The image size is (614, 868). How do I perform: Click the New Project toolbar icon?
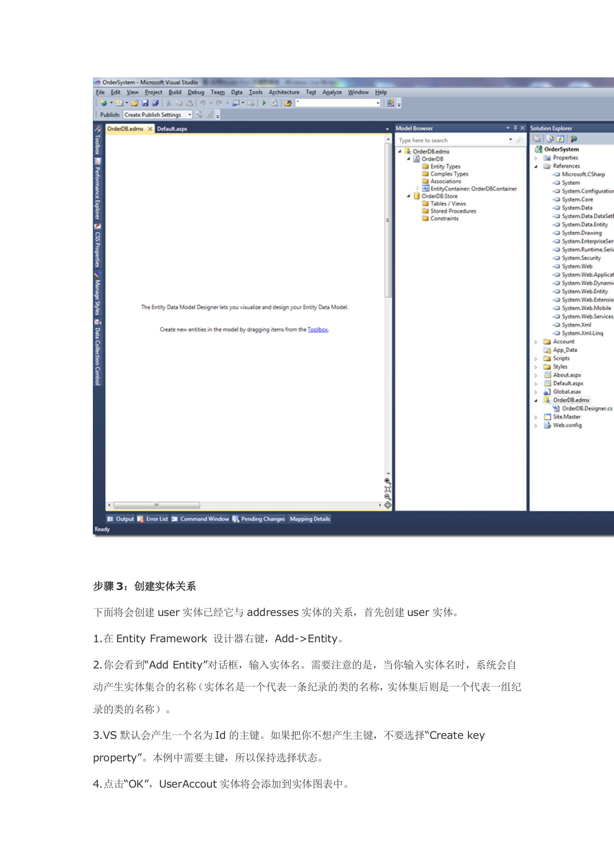pos(103,103)
